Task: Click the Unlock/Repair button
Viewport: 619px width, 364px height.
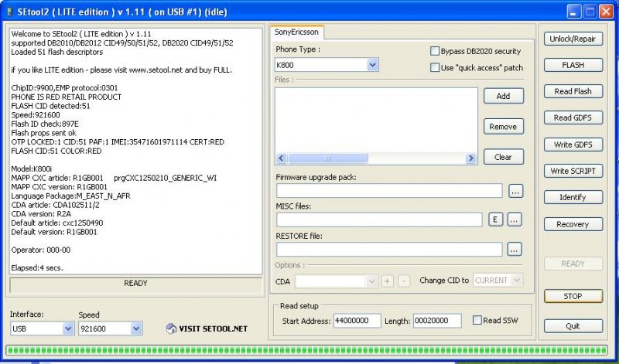Action: [x=573, y=39]
